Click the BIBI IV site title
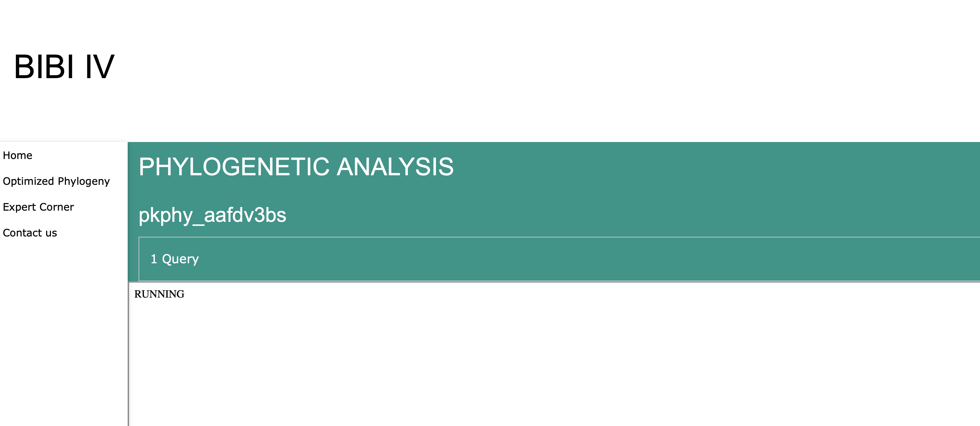Image resolution: width=980 pixels, height=426 pixels. click(x=64, y=67)
